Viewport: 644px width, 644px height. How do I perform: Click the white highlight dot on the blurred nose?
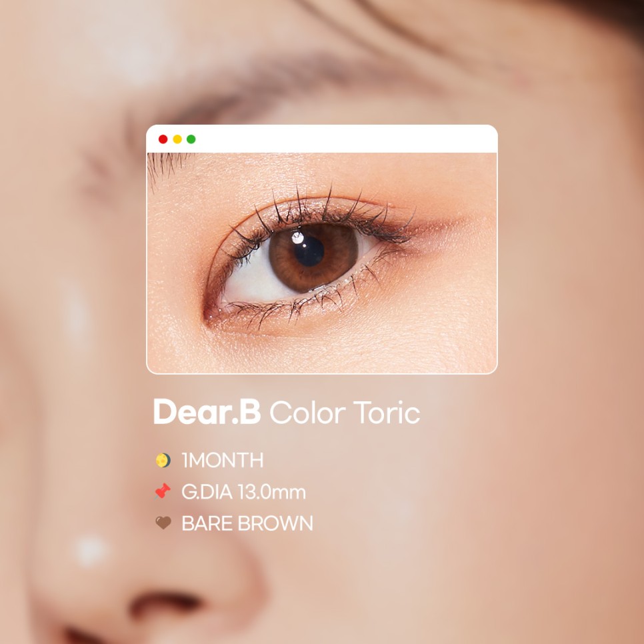tap(91, 551)
